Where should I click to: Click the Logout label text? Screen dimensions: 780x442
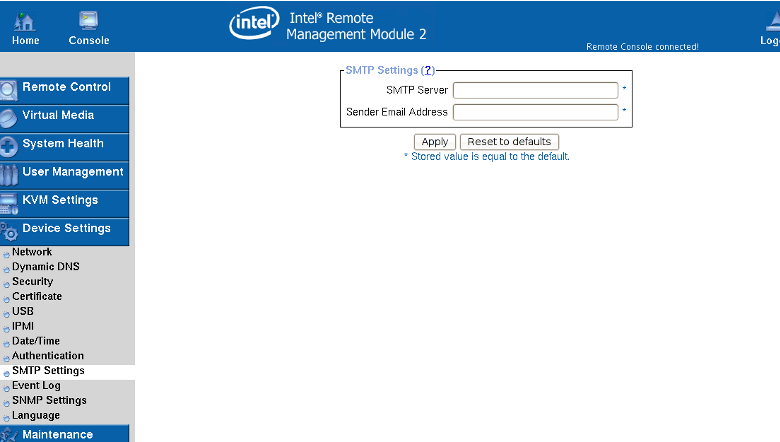[x=770, y=41]
